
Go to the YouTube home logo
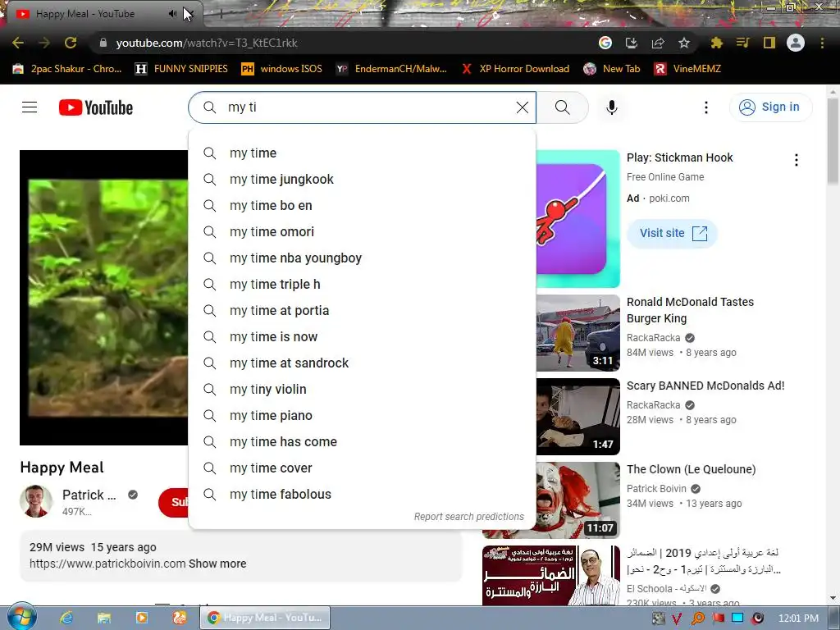(x=96, y=107)
